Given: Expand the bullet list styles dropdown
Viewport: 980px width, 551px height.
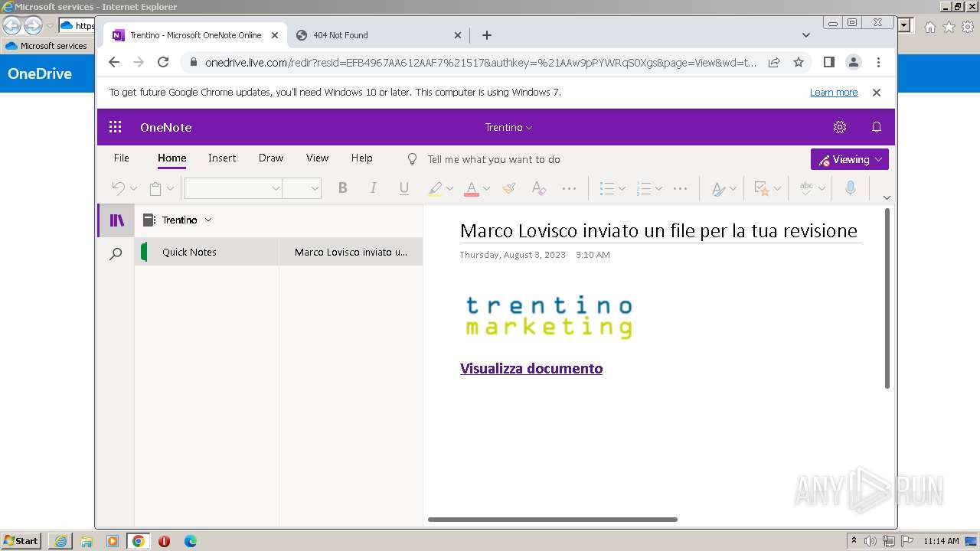Looking at the screenshot, I should click(622, 188).
